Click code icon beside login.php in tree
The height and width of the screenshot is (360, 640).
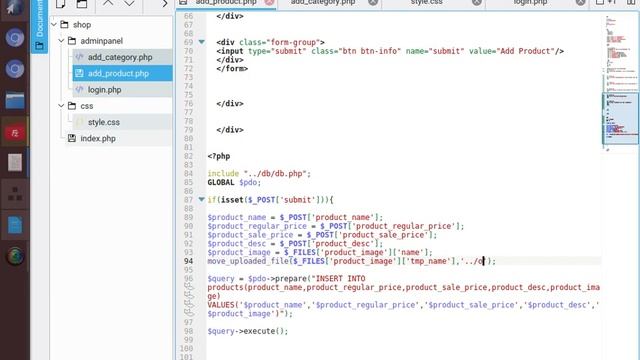79,89
